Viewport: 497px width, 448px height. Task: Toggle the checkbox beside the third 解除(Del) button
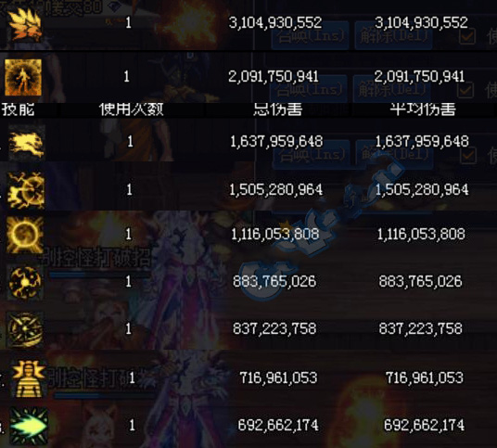click(x=468, y=155)
